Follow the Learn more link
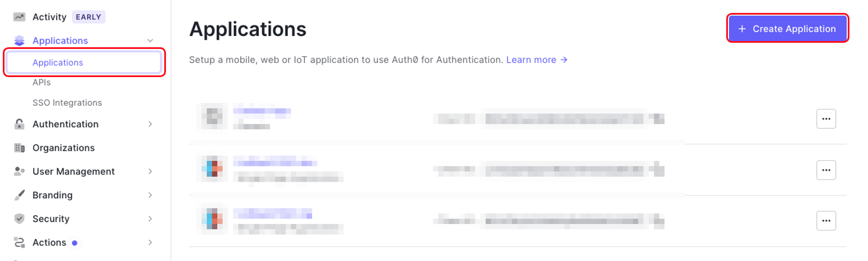Image resolution: width=868 pixels, height=261 pixels. pos(537,60)
